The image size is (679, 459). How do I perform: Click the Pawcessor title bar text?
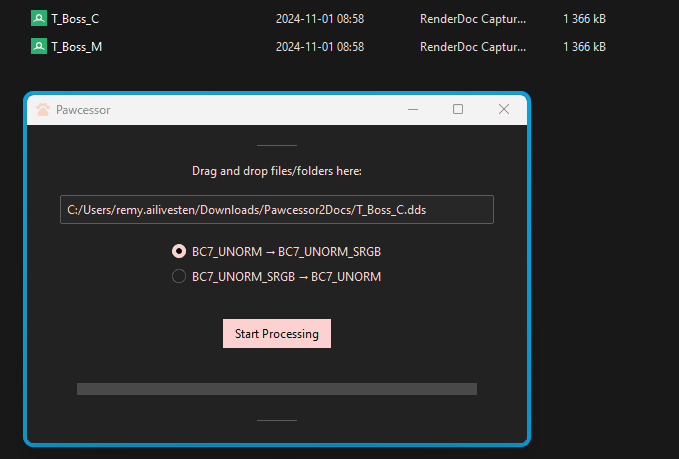(83, 110)
